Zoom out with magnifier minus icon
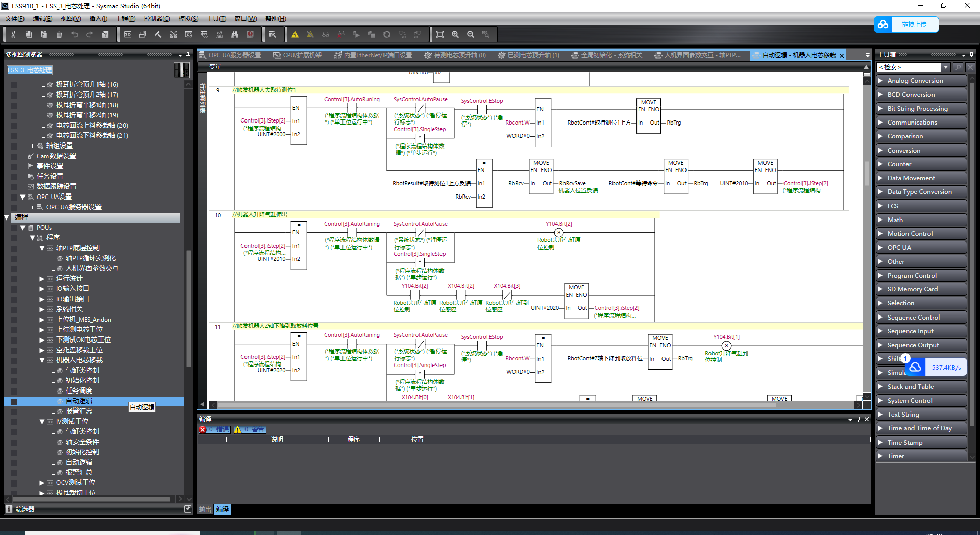 pos(471,34)
